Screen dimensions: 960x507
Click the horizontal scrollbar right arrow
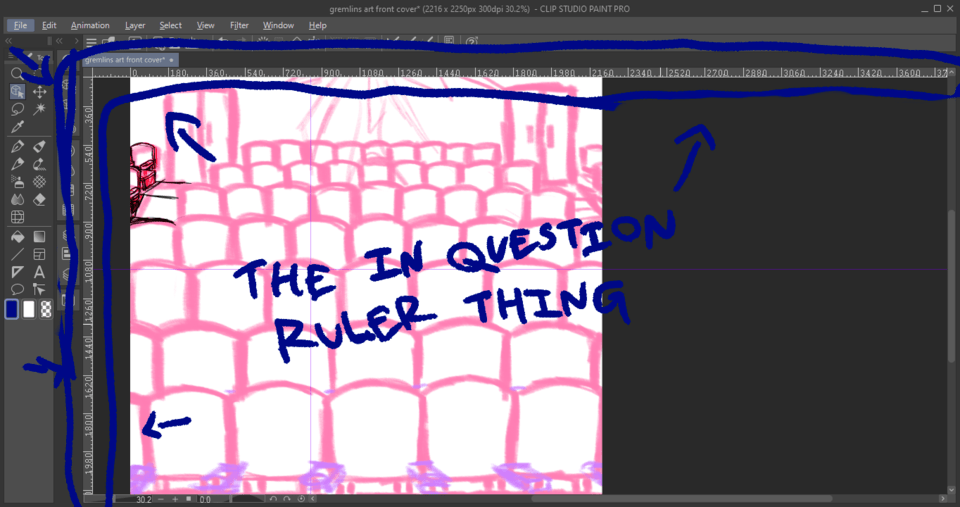943,500
